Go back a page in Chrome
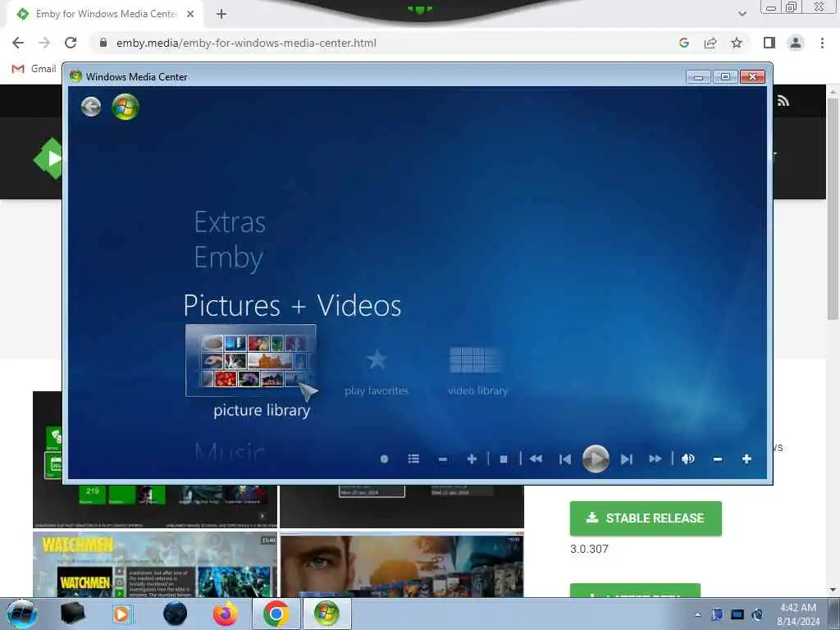Viewport: 840px width, 630px height. [18, 43]
